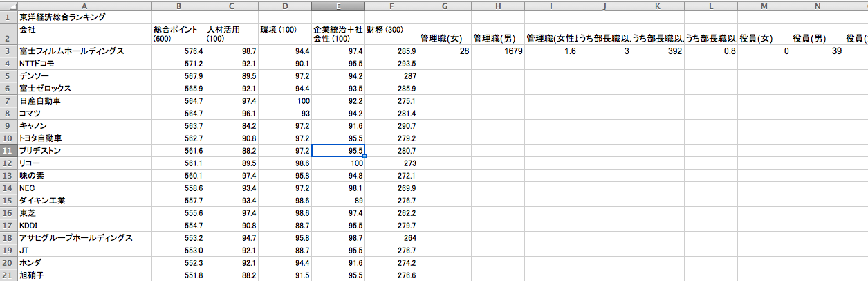This screenshot has height=281, width=868.
Task: Select row 3 header
Action: point(8,51)
